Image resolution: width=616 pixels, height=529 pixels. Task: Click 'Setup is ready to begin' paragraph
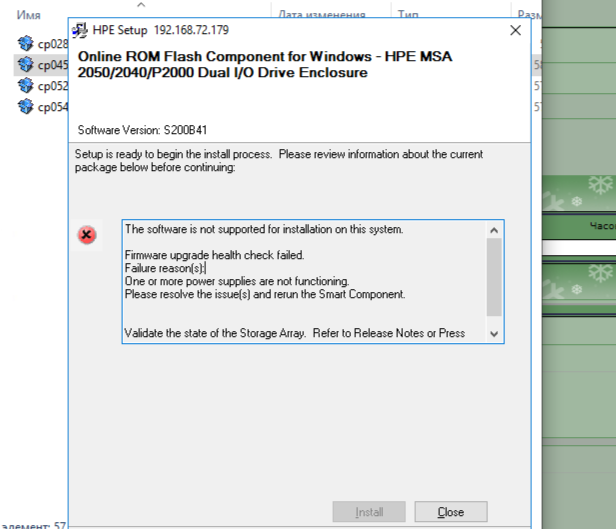point(279,161)
